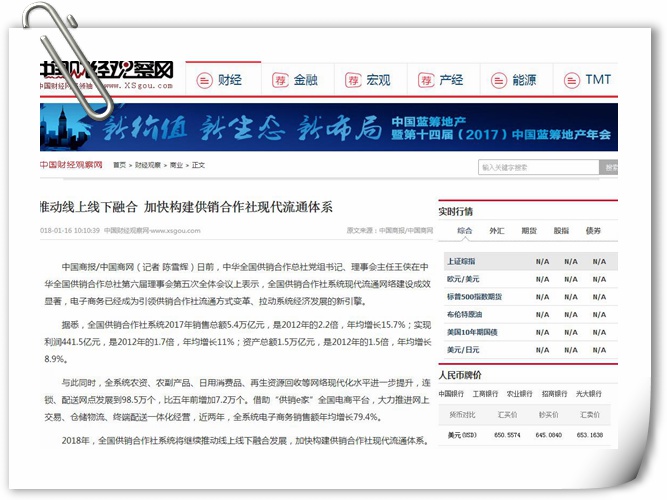Select the 招商银行 rate tab
Screen dimensions: 667x500
(554, 394)
